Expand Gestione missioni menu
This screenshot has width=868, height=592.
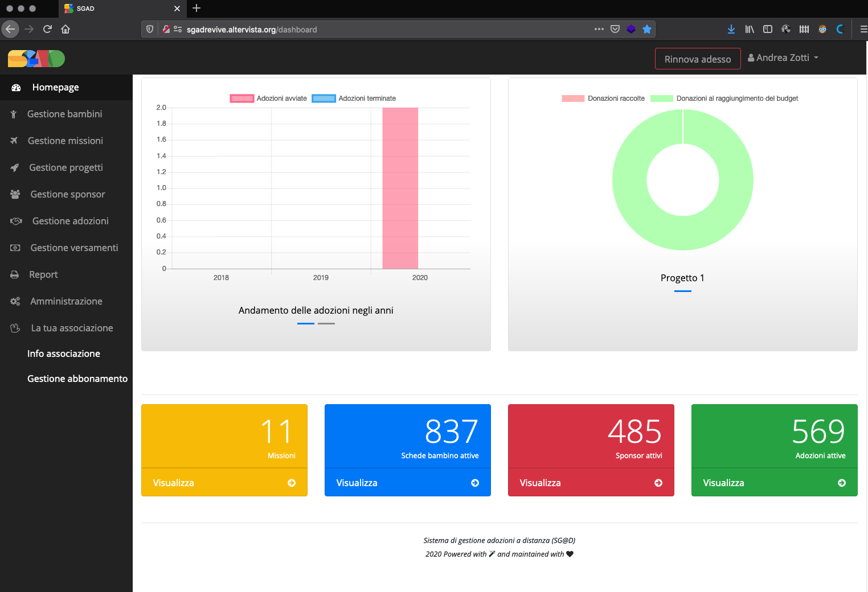66,141
